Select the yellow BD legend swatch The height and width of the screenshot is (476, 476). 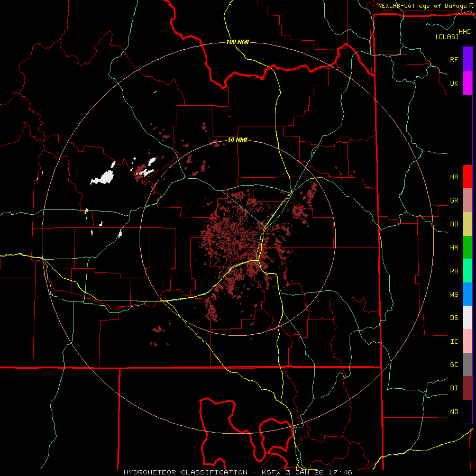[467, 224]
